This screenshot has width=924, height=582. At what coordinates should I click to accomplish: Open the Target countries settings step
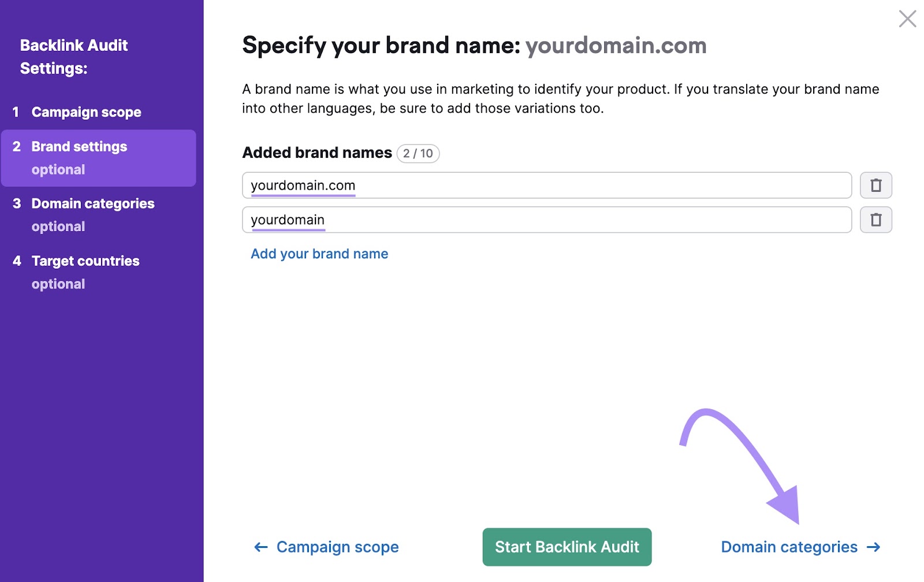click(x=85, y=261)
